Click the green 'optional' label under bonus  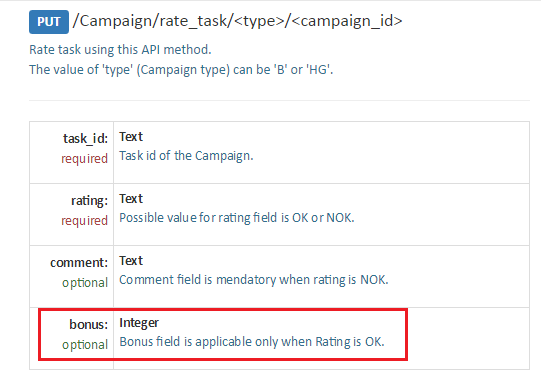point(85,345)
